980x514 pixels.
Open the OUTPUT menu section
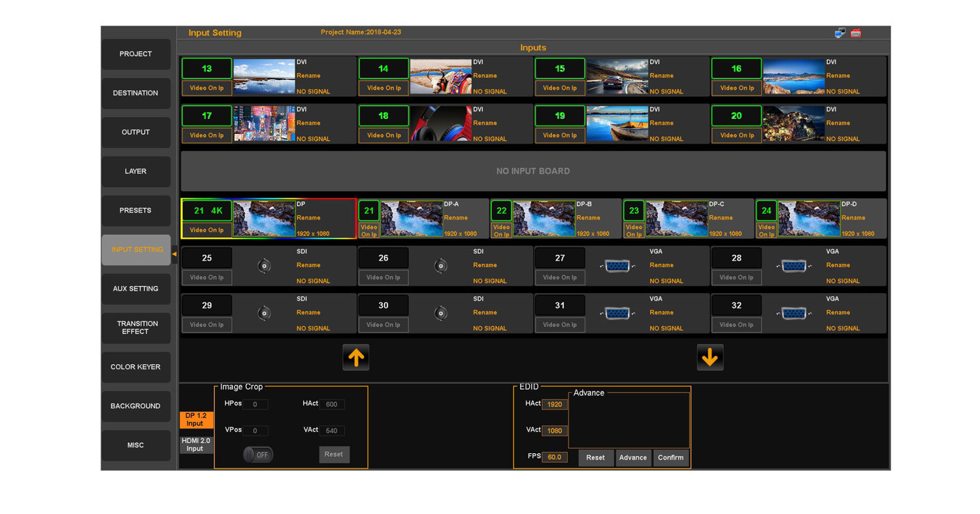click(x=136, y=132)
